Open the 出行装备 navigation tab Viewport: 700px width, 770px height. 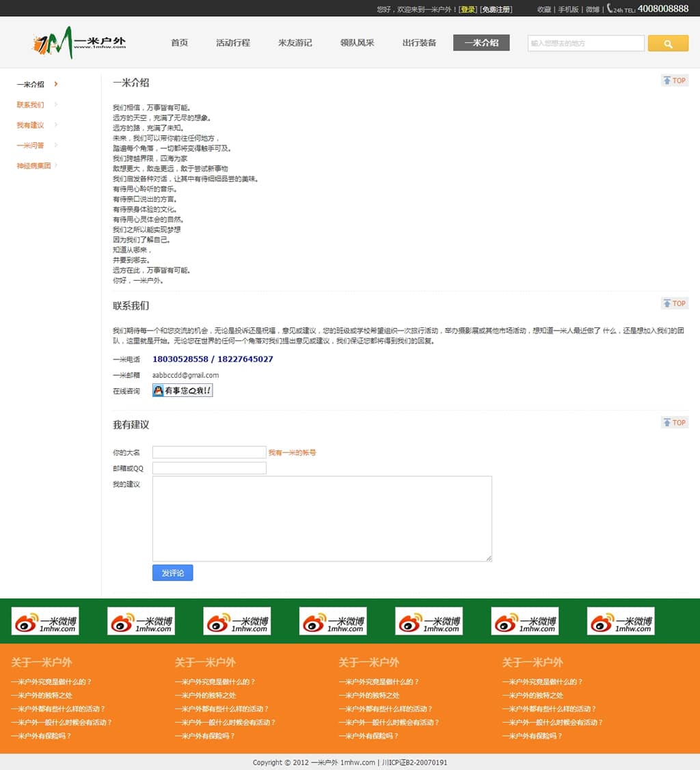[x=419, y=43]
